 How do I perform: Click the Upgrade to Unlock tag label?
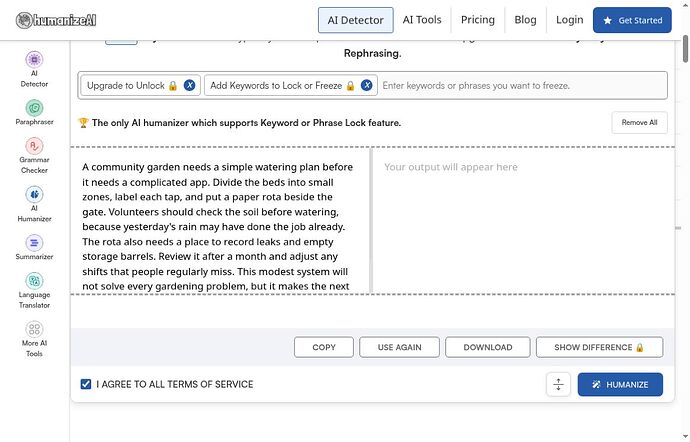click(126, 85)
